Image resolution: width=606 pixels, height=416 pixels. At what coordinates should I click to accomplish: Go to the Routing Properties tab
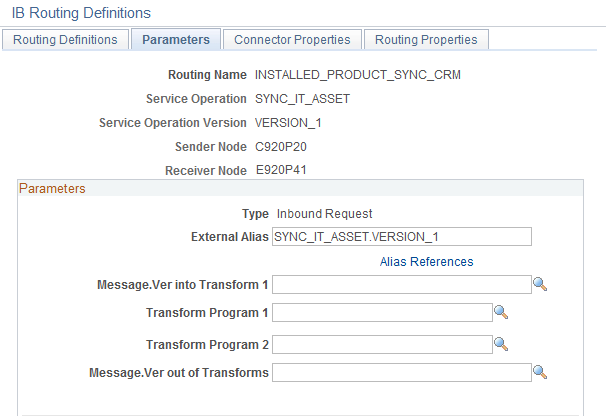tap(426, 40)
